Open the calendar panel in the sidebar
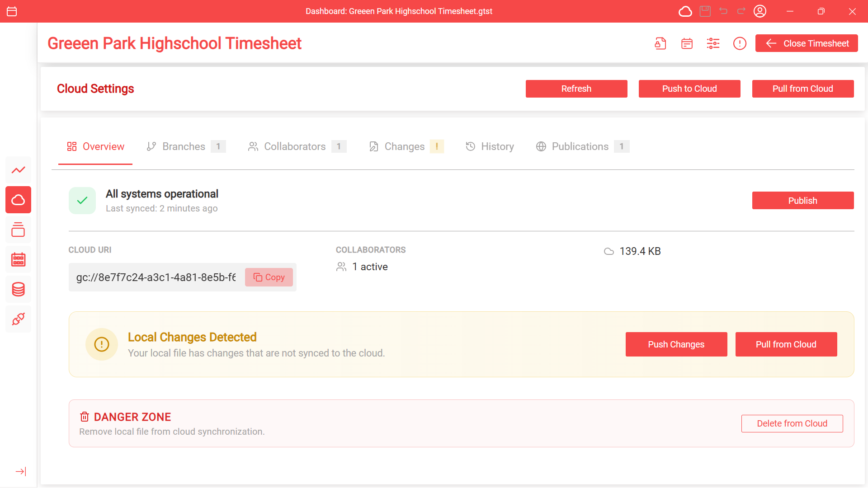Screen dimensions: 868x488 click(x=18, y=259)
